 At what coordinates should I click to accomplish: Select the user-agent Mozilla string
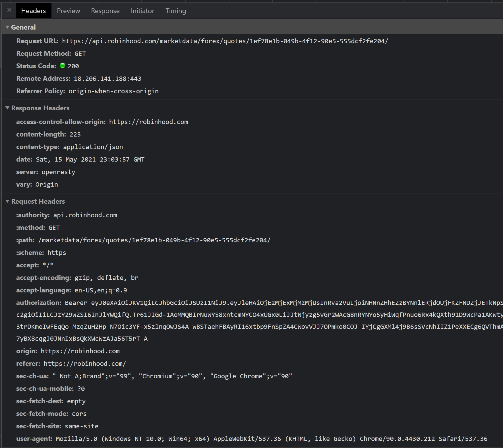(x=272, y=439)
